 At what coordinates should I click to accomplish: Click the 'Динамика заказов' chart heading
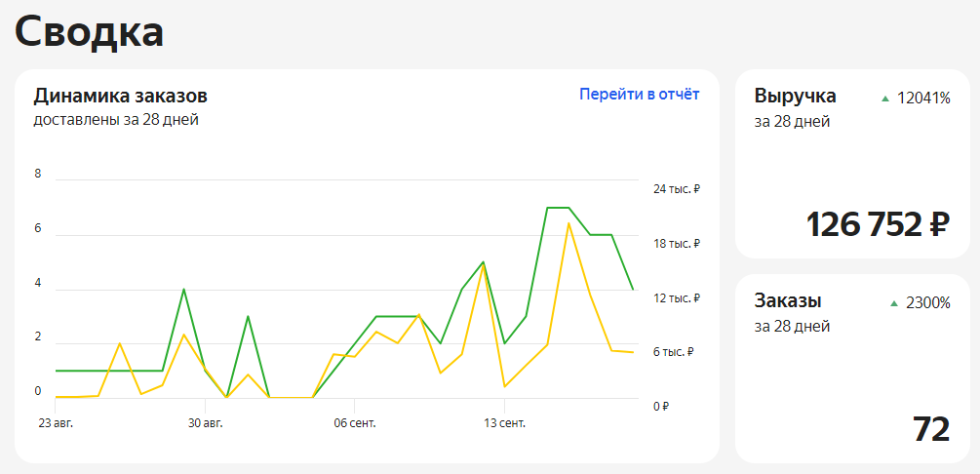[x=120, y=96]
